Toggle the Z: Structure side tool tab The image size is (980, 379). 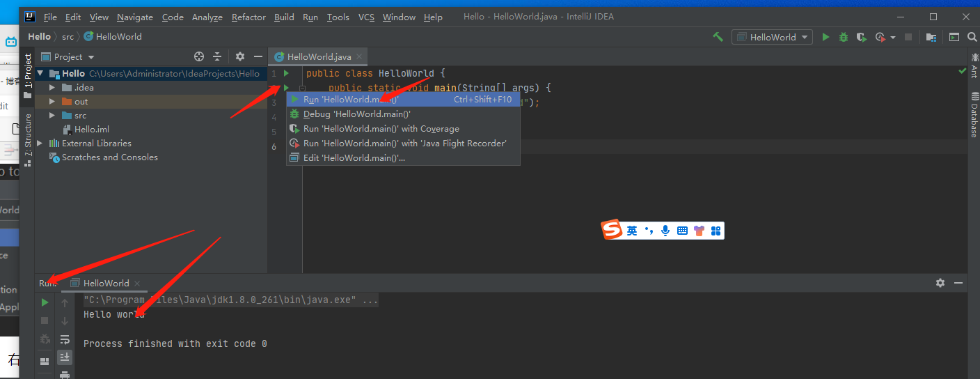[x=28, y=139]
